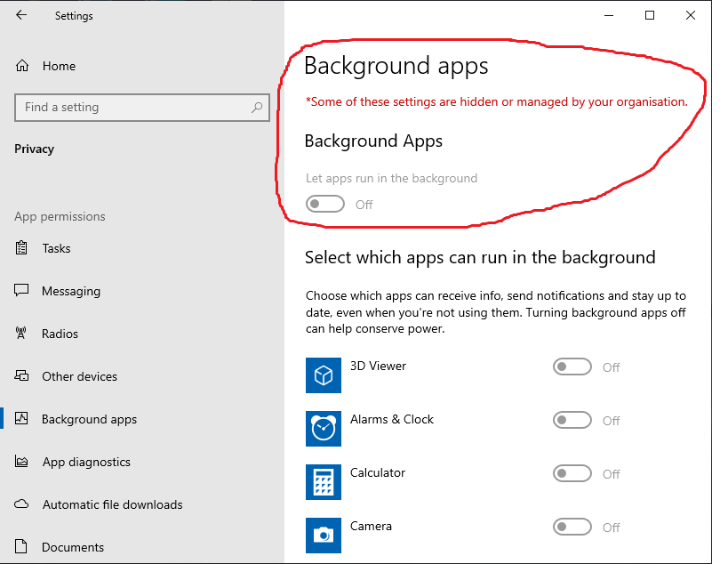The width and height of the screenshot is (728, 564).
Task: Select the Radios antenna icon
Action: pyautogui.click(x=21, y=333)
